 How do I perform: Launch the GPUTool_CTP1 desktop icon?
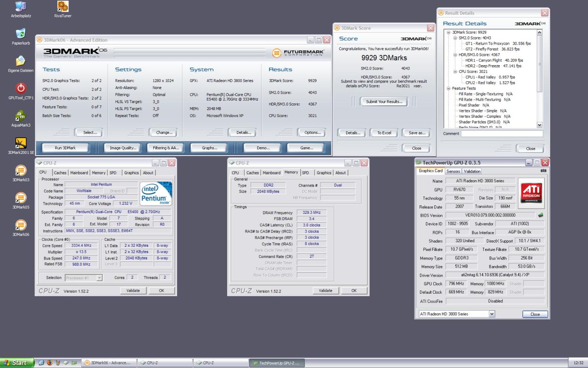tap(21, 91)
